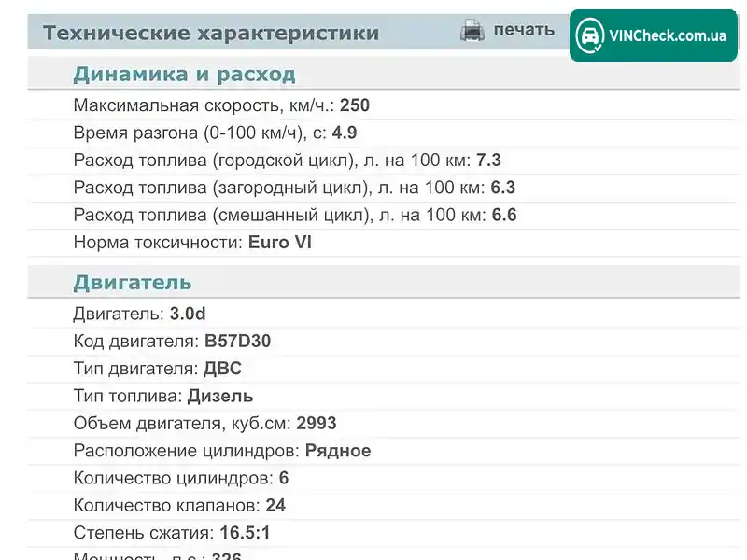
Task: Select the Количество клапанов 24 row
Action: click(384, 506)
